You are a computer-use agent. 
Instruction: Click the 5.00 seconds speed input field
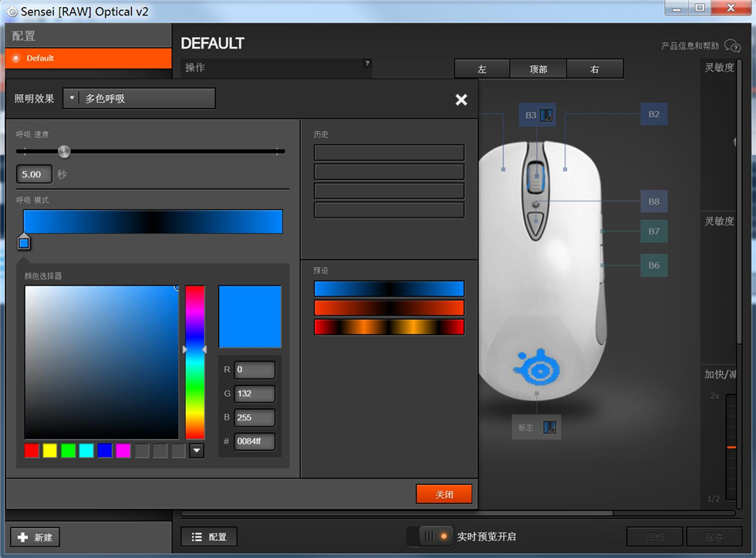pos(34,174)
